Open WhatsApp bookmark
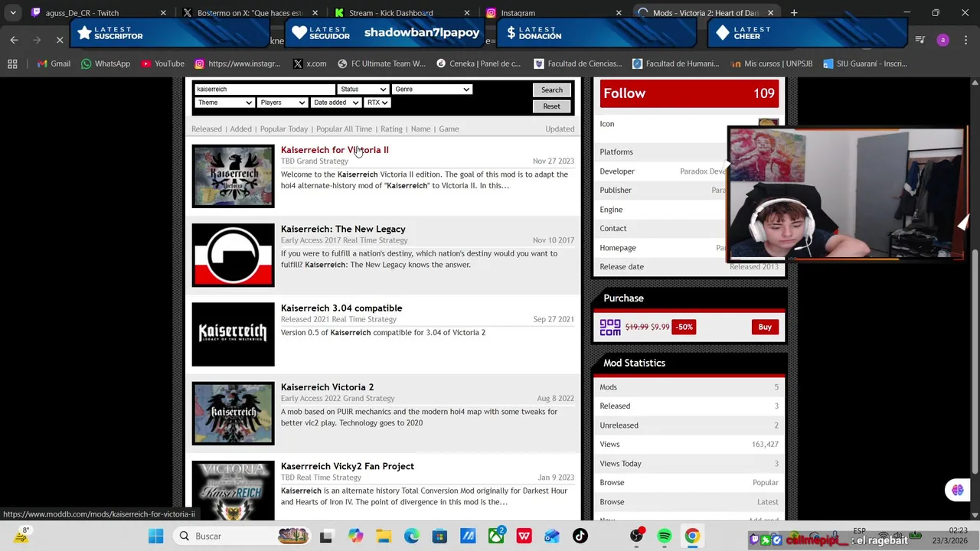The image size is (980, 551). tap(106, 64)
